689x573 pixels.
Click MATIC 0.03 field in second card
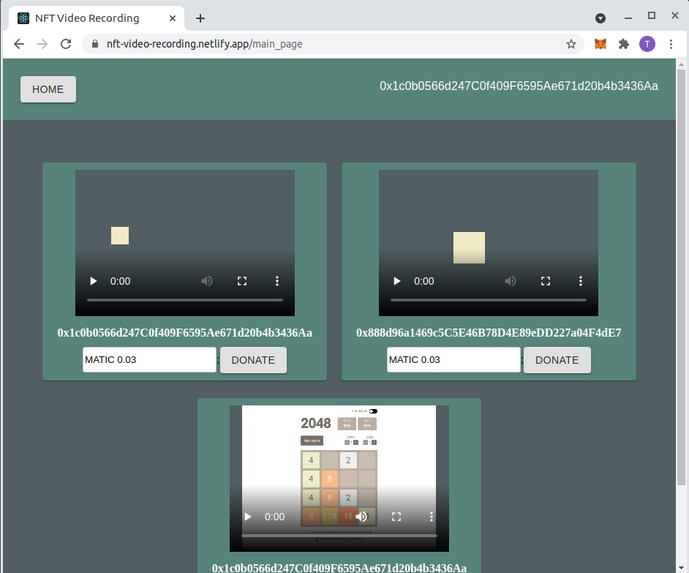(x=453, y=360)
